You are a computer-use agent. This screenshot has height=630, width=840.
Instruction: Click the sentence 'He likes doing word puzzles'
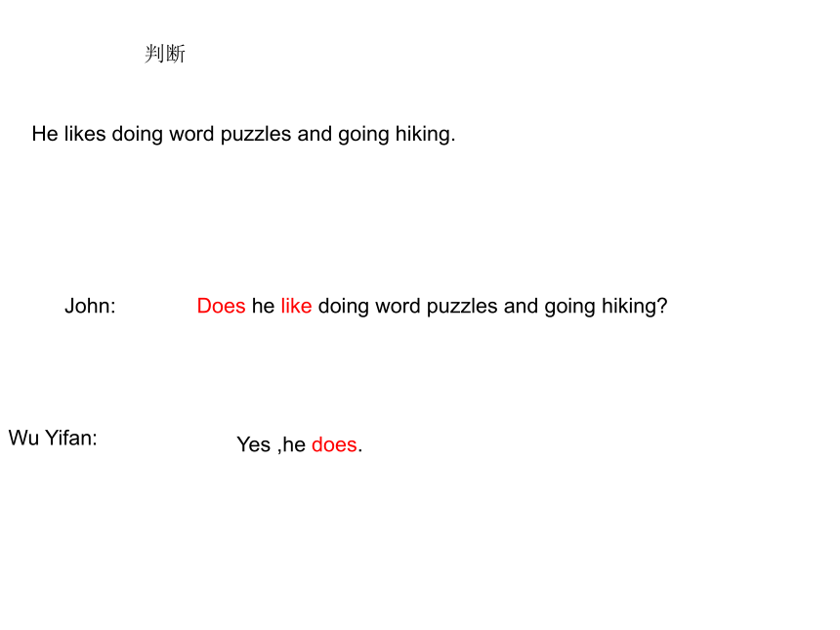coord(161,135)
